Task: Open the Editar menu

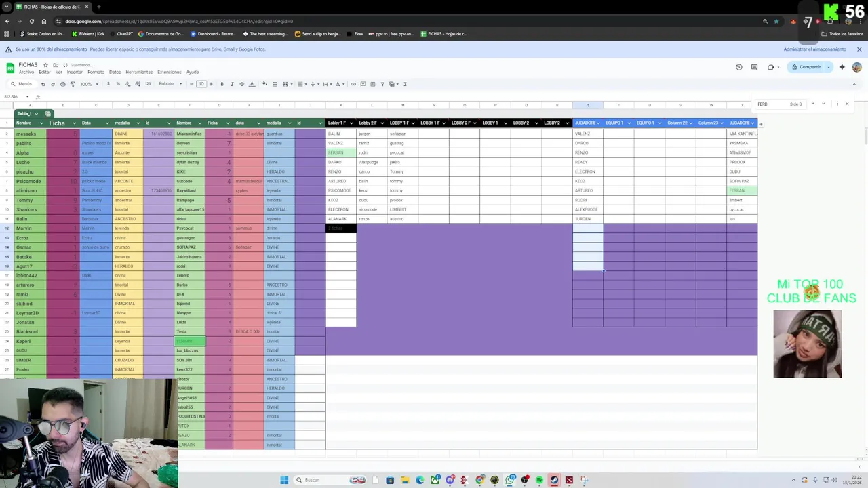Action: (45, 72)
